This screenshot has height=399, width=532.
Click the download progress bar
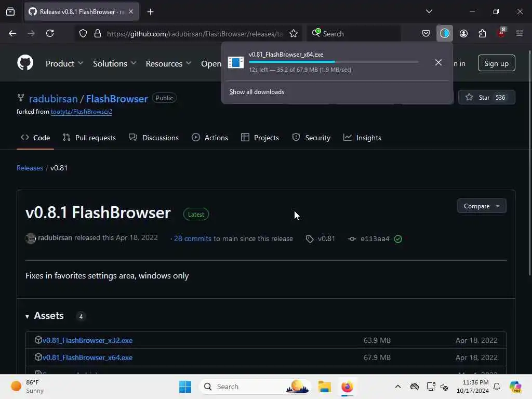(334, 62)
